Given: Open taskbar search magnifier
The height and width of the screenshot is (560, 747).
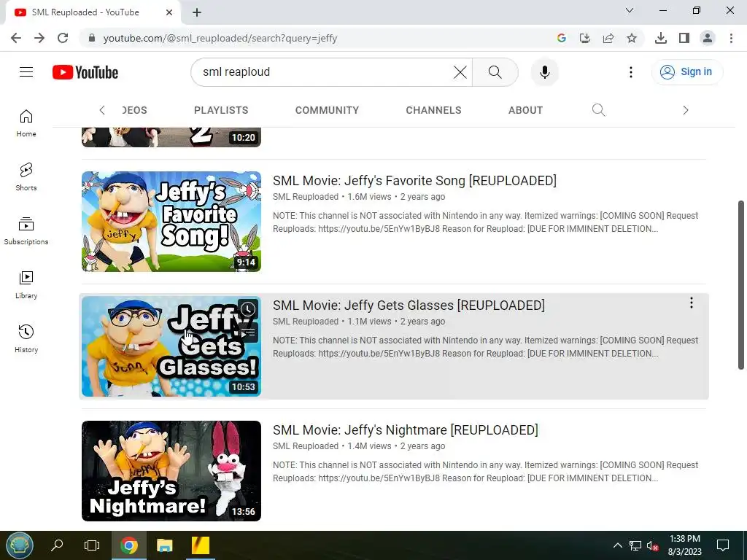Looking at the screenshot, I should [57, 545].
